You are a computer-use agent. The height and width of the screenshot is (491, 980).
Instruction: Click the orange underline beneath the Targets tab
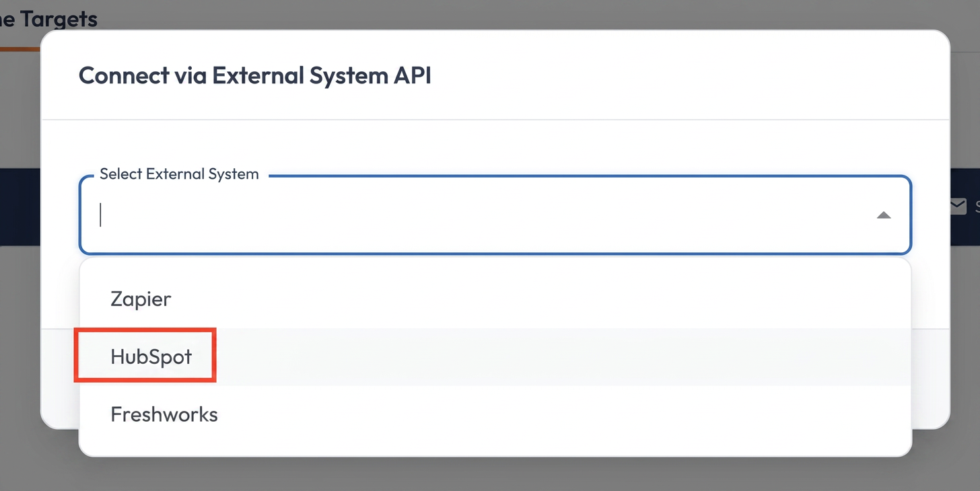point(20,48)
